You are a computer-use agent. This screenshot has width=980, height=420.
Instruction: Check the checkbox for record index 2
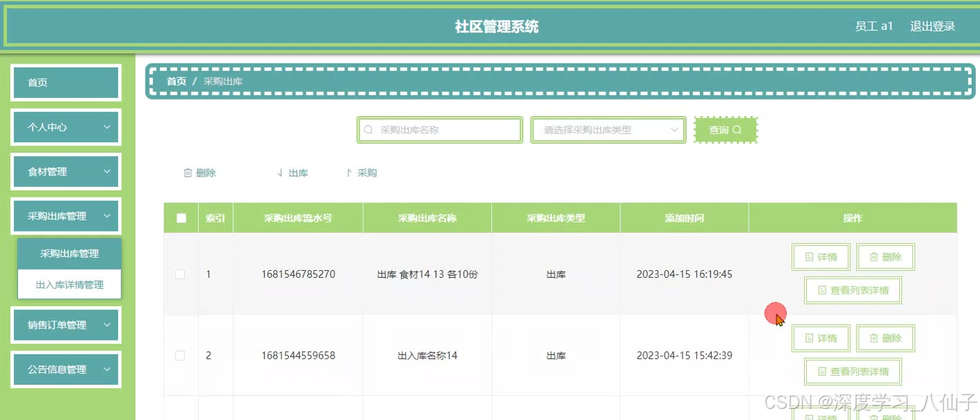pos(180,355)
